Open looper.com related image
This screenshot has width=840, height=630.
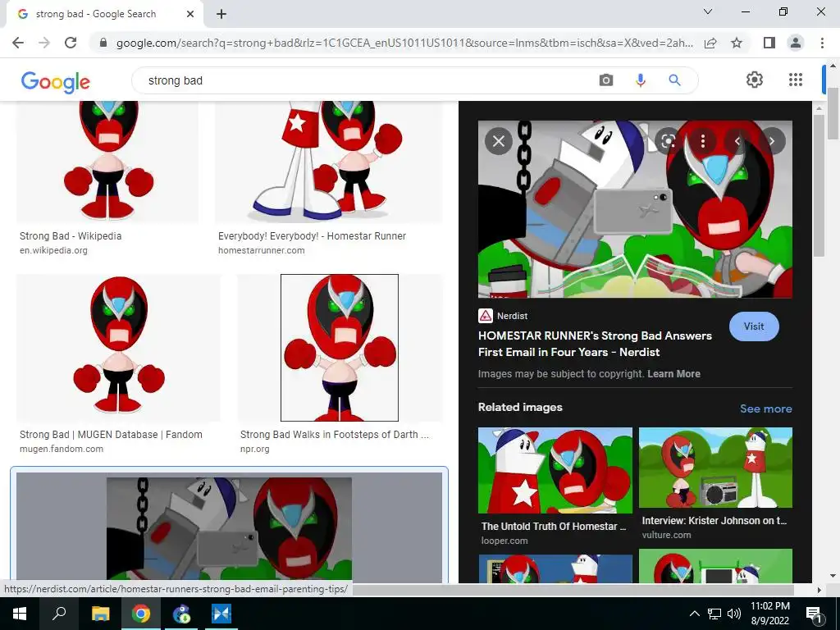click(x=555, y=470)
